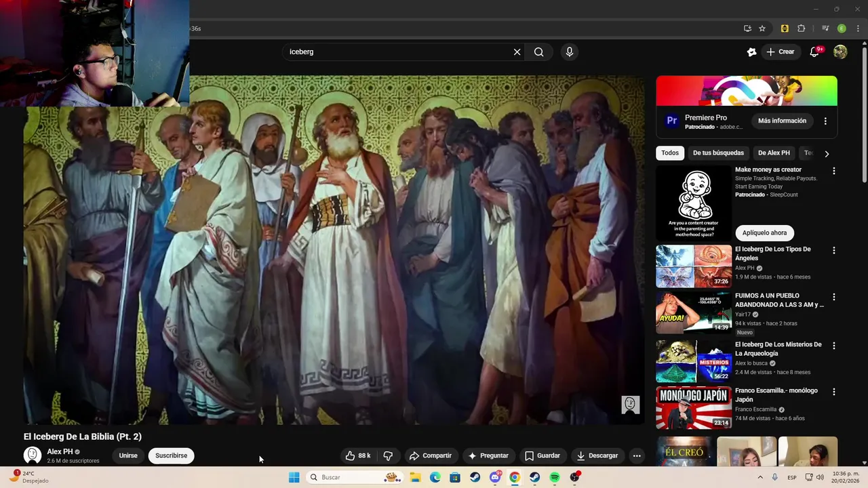Screen dimensions: 868x488
Task: Click the Descargar button
Action: pos(597,455)
